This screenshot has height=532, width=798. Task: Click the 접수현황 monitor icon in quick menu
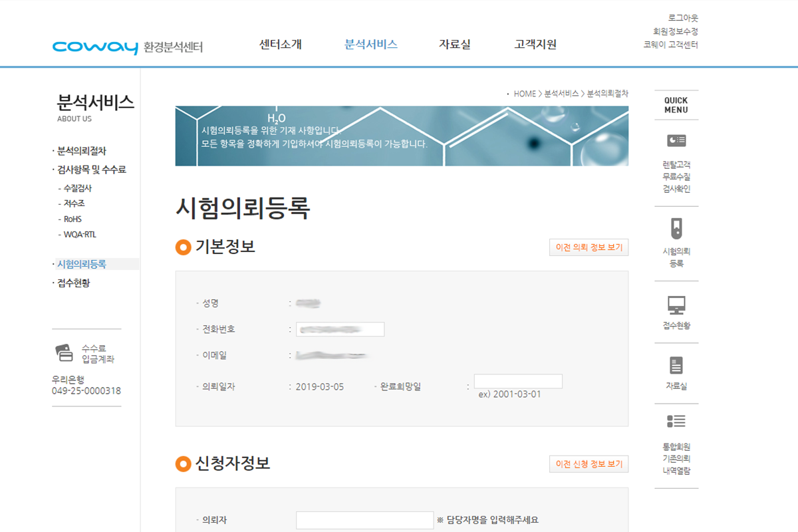(676, 305)
